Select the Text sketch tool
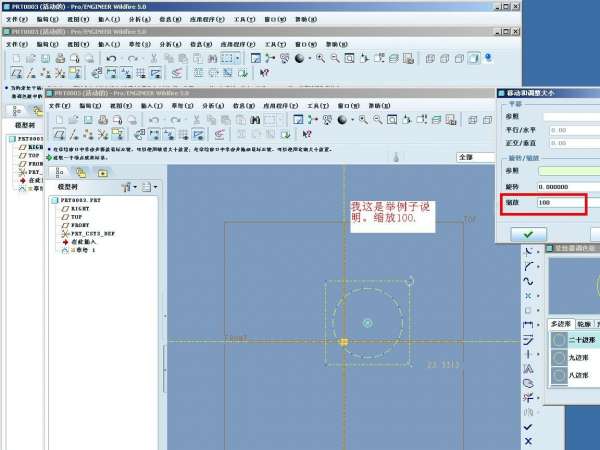The height and width of the screenshot is (450, 600). 528,369
